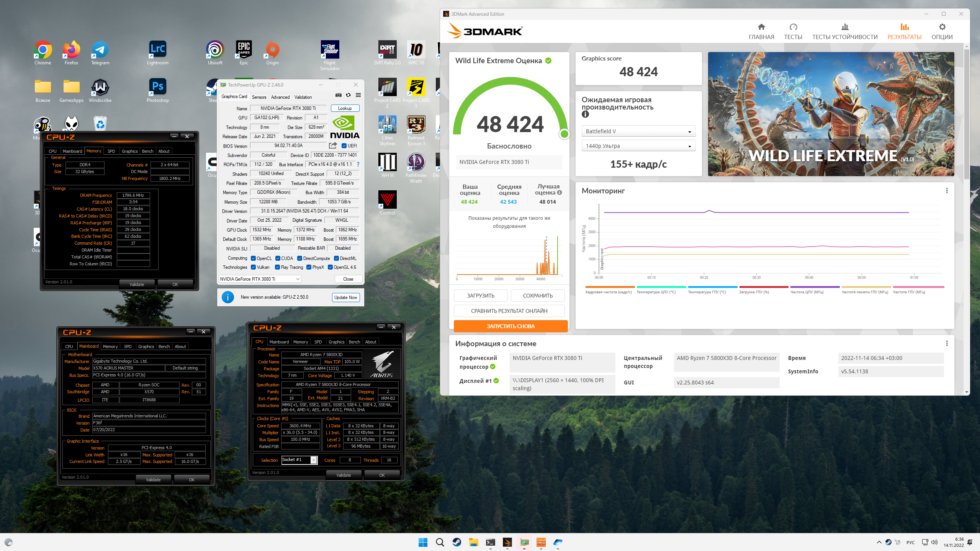This screenshot has height=551, width=980.
Task: Click the taskbar Search icon
Action: coord(440,542)
